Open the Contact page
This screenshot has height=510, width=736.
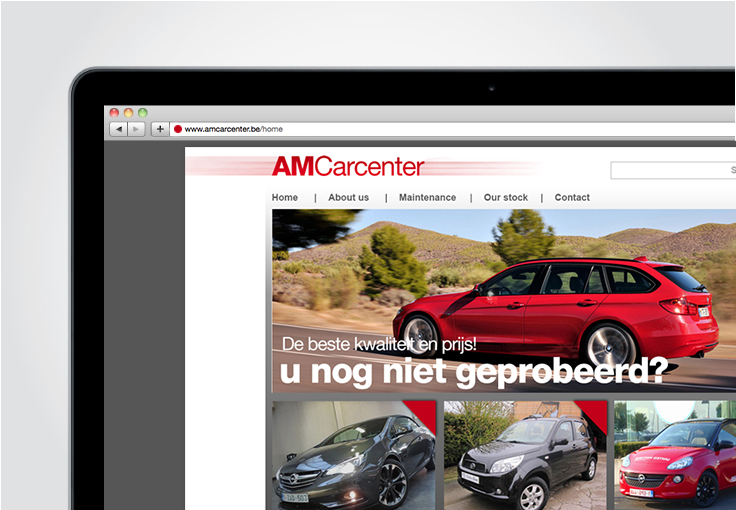tap(572, 198)
